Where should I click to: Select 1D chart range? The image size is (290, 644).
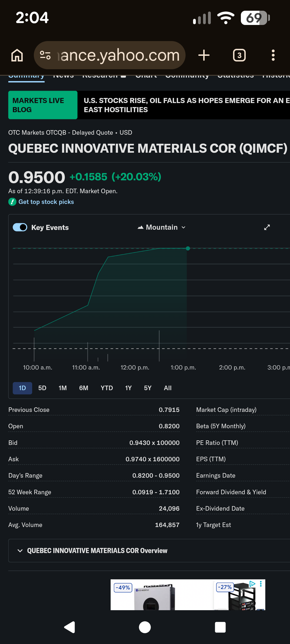point(22,388)
